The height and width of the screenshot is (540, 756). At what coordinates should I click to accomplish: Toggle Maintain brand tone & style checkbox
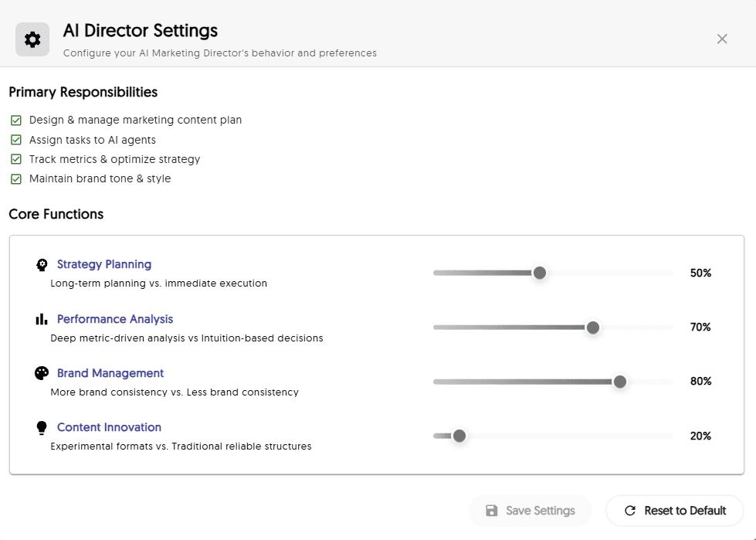(x=16, y=178)
